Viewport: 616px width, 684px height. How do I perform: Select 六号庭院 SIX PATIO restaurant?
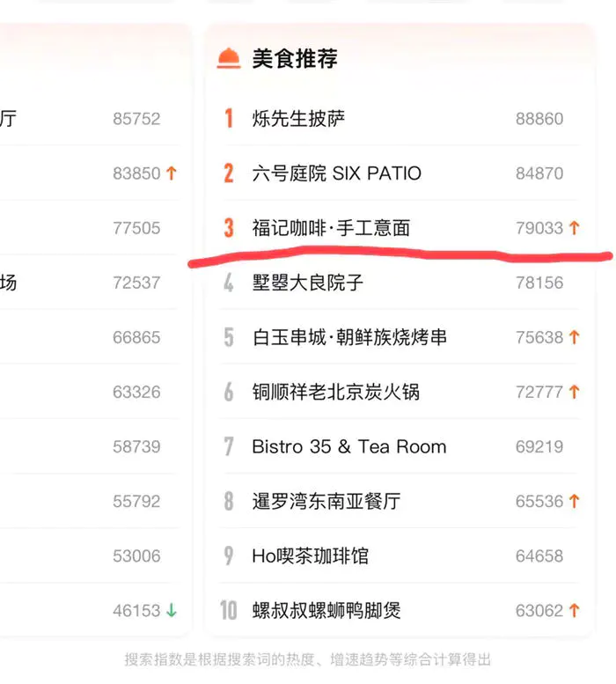336,173
